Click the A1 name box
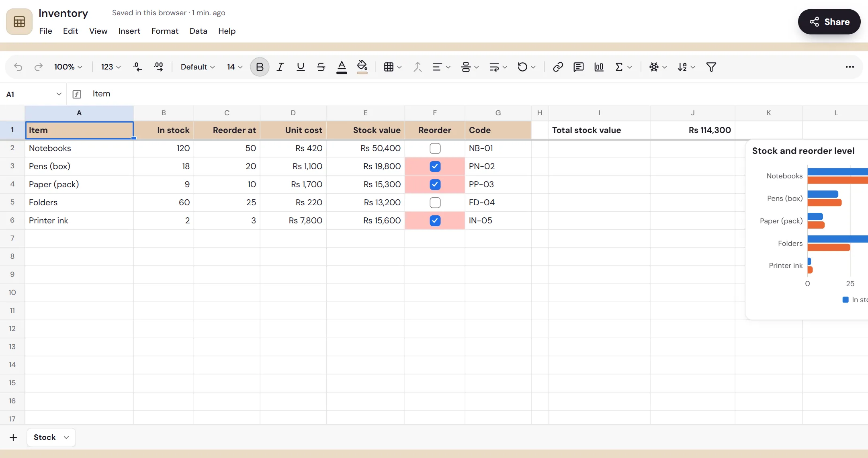868x458 pixels. coord(34,94)
